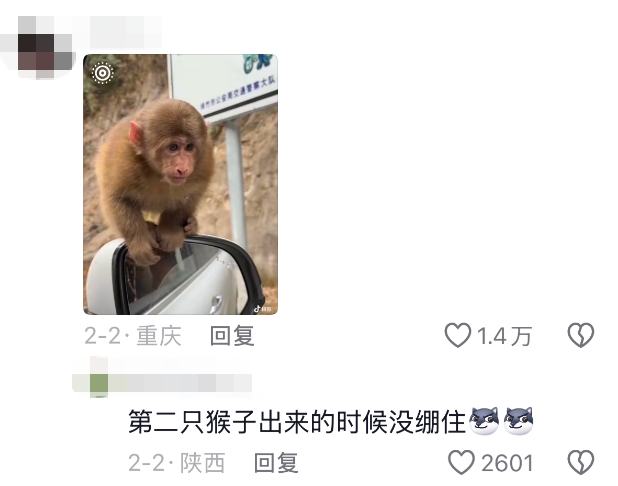The image size is (618, 486).
Task: Like the reply from 陕西 with heart icon
Action: point(461,462)
